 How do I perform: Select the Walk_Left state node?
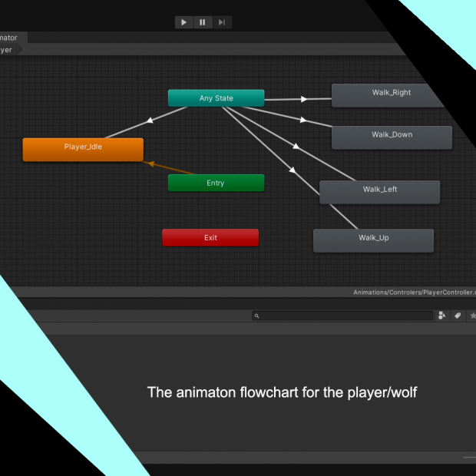pyautogui.click(x=380, y=192)
